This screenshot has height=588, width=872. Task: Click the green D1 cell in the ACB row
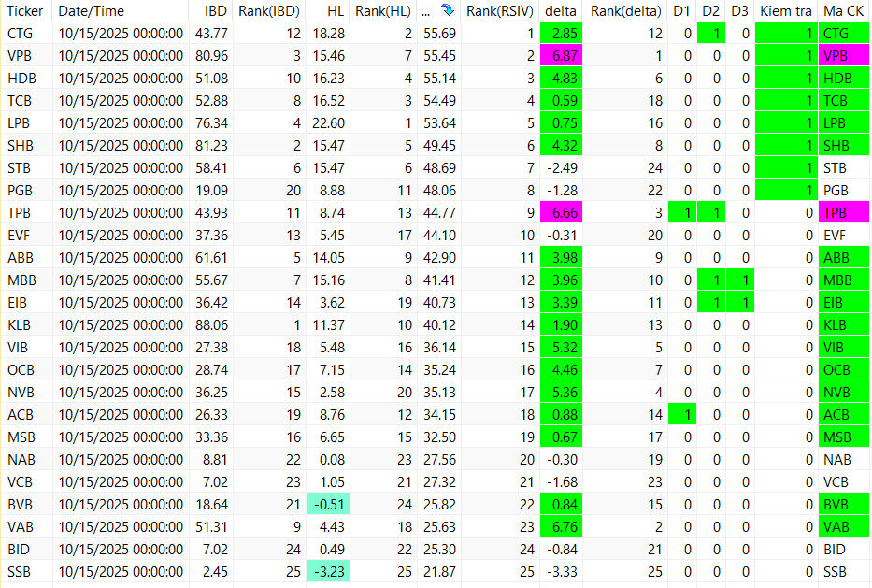682,415
